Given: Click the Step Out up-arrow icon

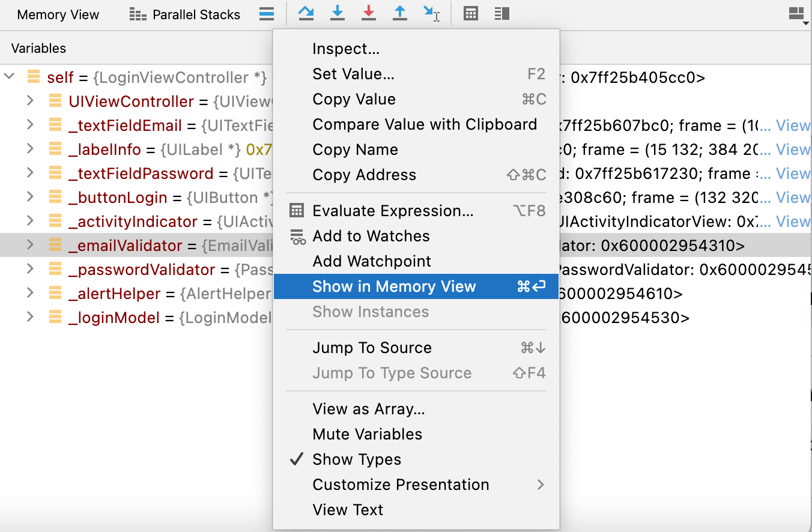Looking at the screenshot, I should pos(400,14).
